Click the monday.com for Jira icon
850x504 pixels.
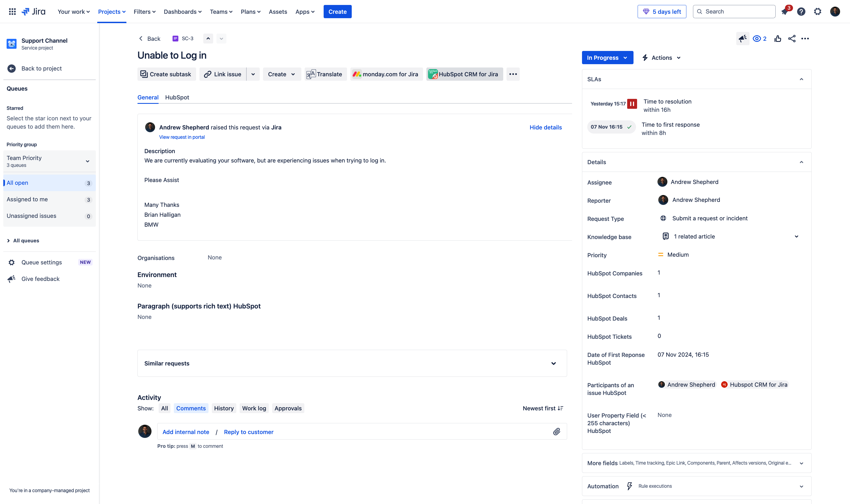tap(358, 74)
